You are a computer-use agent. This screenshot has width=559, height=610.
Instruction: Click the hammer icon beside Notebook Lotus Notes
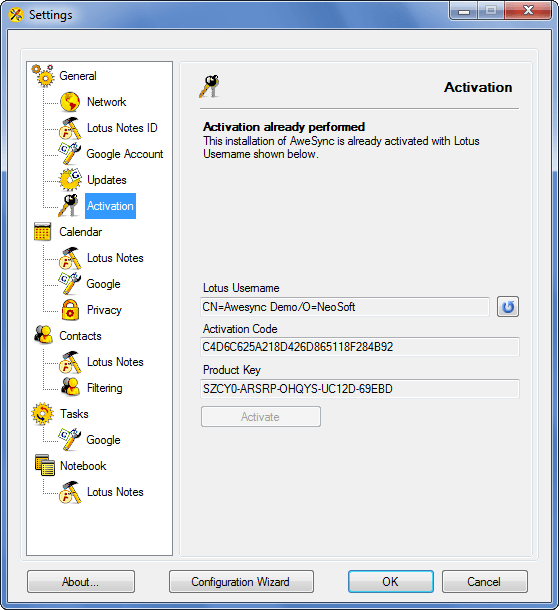[x=70, y=492]
